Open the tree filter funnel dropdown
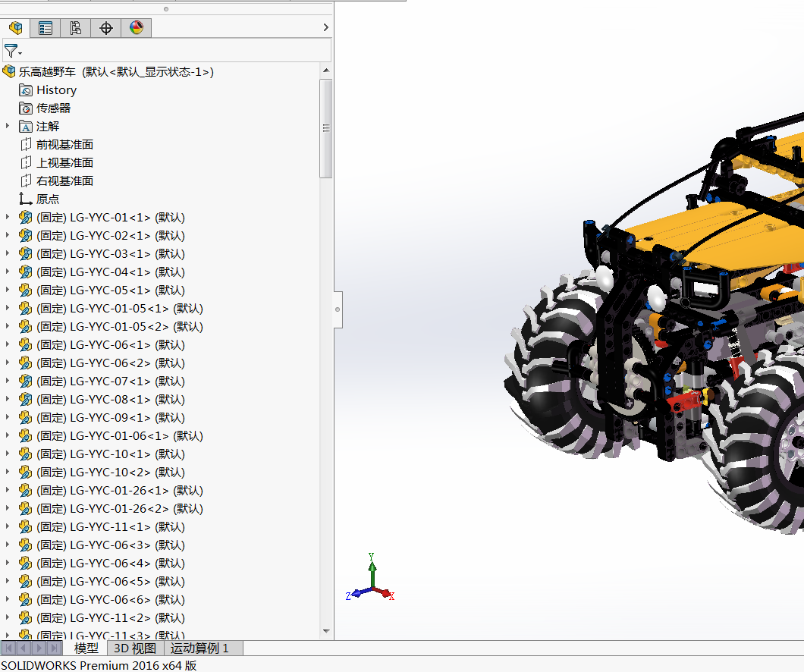 [13, 52]
